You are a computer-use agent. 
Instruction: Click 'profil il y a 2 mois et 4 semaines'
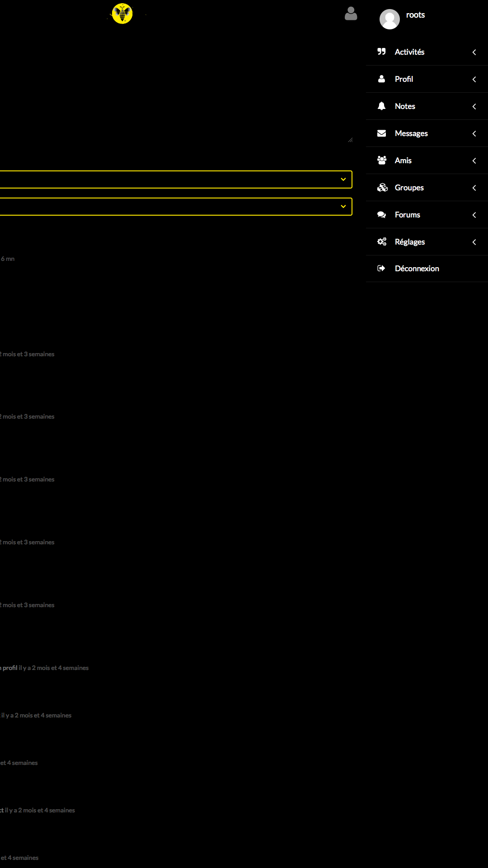pyautogui.click(x=45, y=668)
